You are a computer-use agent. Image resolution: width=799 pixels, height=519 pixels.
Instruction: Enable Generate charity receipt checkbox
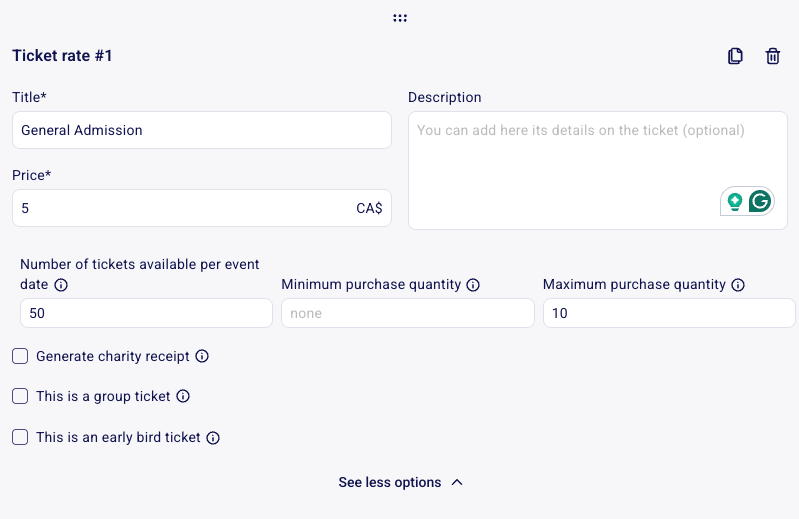[20, 356]
